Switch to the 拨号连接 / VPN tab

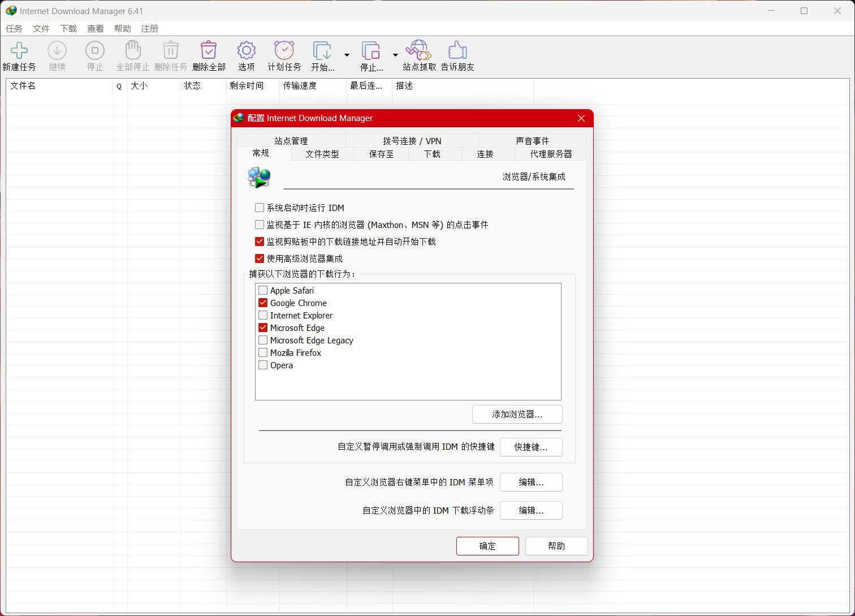coord(412,141)
